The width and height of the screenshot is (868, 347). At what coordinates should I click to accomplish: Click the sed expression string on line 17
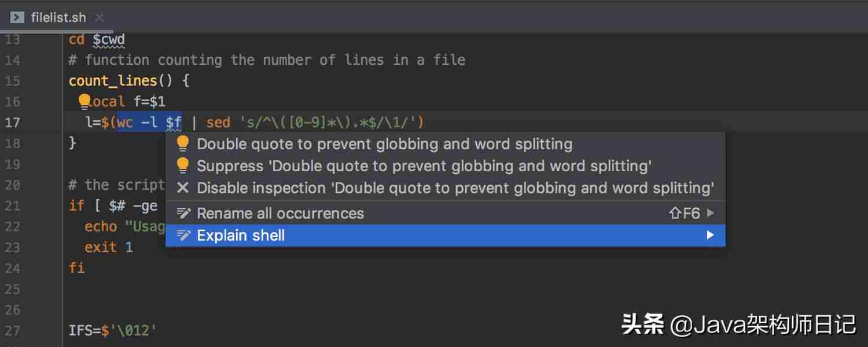(328, 123)
